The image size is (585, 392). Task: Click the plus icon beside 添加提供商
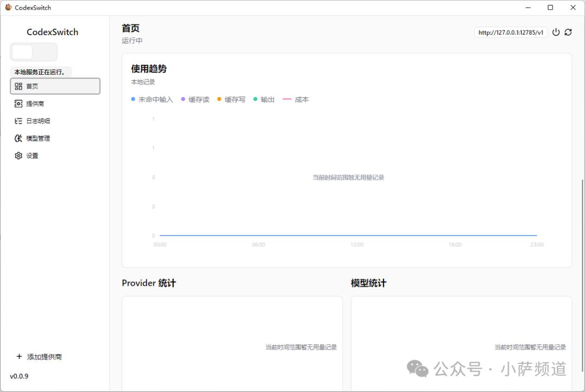19,357
